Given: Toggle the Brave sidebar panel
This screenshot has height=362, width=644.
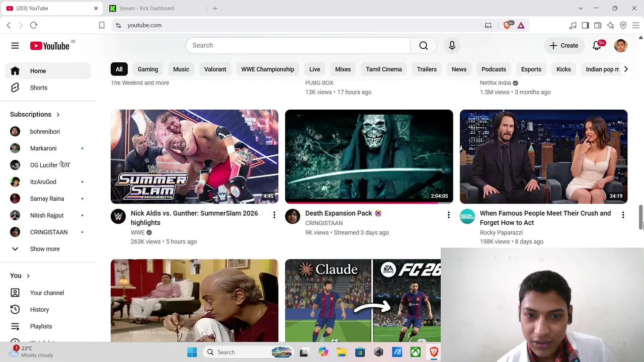Looking at the screenshot, I should point(585,25).
